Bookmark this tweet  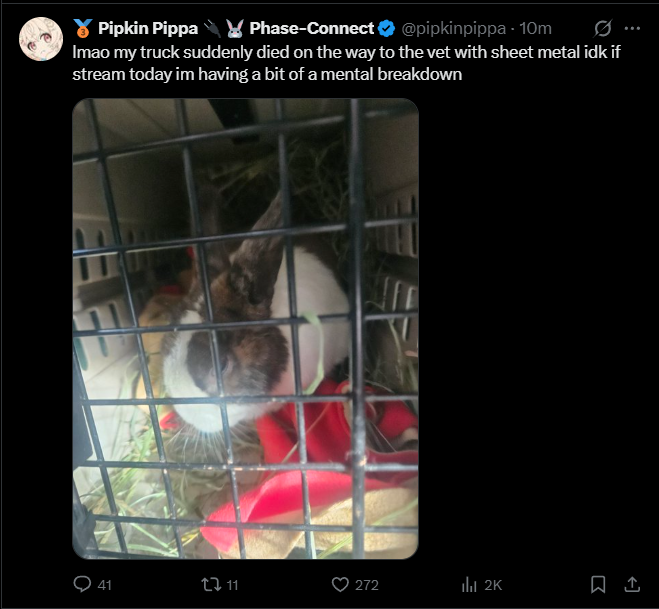598,584
